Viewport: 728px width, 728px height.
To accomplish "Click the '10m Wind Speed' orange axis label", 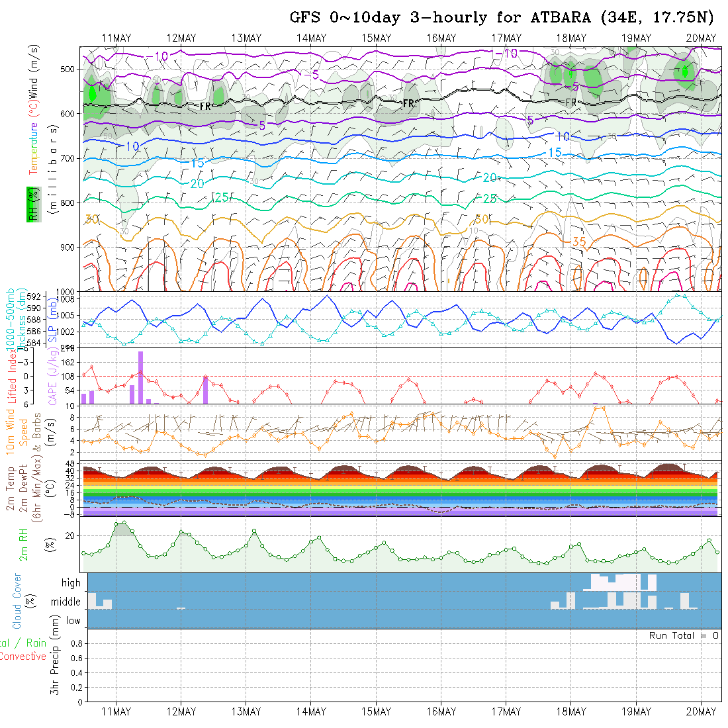I will (x=17, y=432).
